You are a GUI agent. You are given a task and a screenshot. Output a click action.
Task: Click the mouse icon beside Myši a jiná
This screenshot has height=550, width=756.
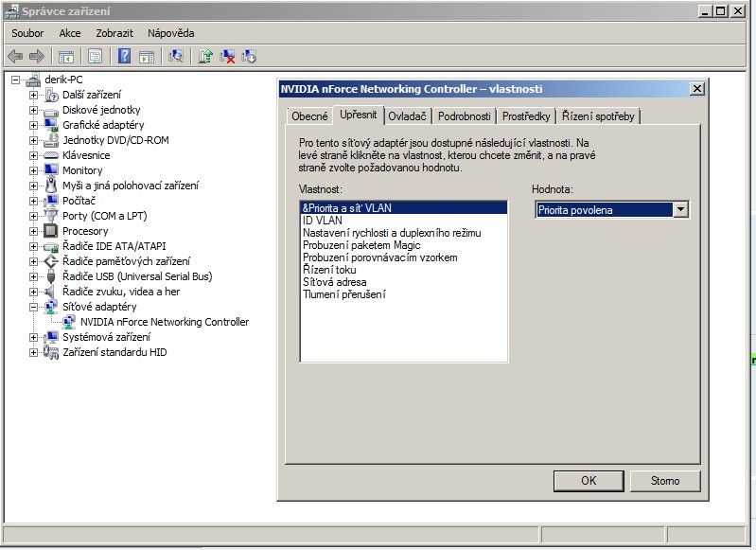click(51, 186)
